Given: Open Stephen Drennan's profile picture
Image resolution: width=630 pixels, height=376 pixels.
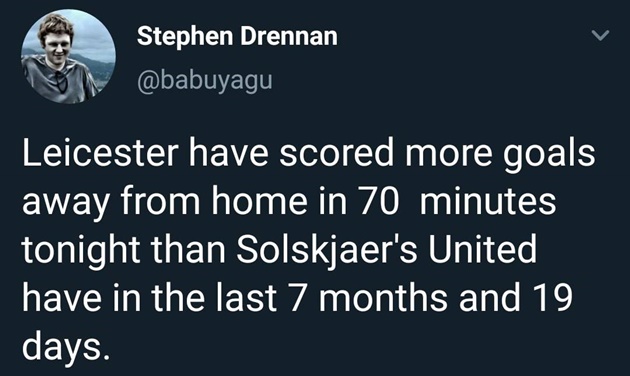Looking at the screenshot, I should click(68, 56).
